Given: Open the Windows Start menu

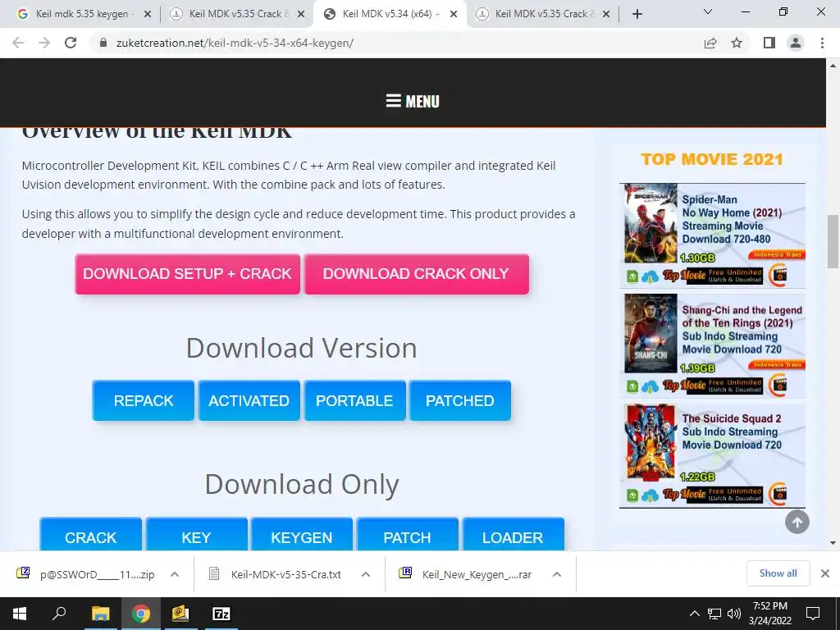Looking at the screenshot, I should coord(20,614).
